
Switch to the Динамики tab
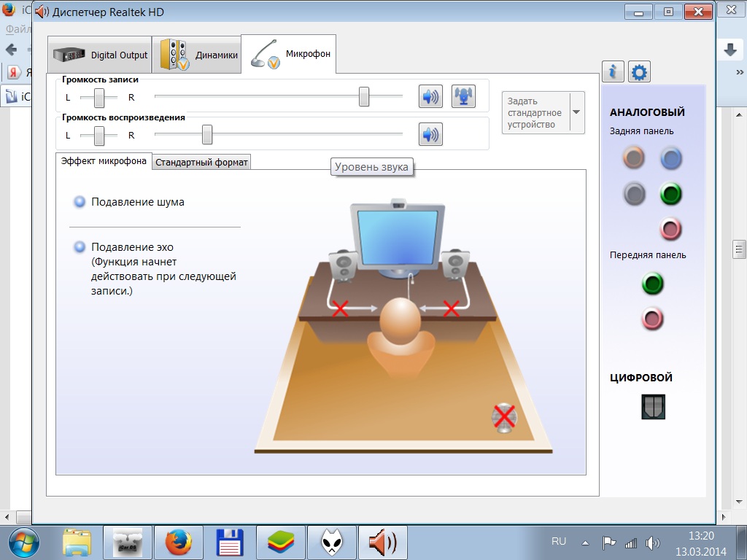[x=197, y=55]
